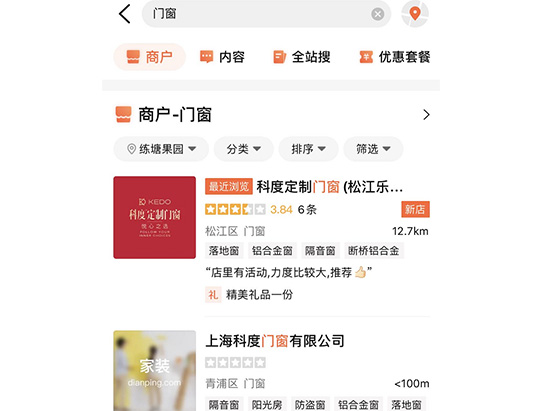
Task: Open 科度定制门窗 (松江乐…) merchant title
Action: [x=330, y=187]
